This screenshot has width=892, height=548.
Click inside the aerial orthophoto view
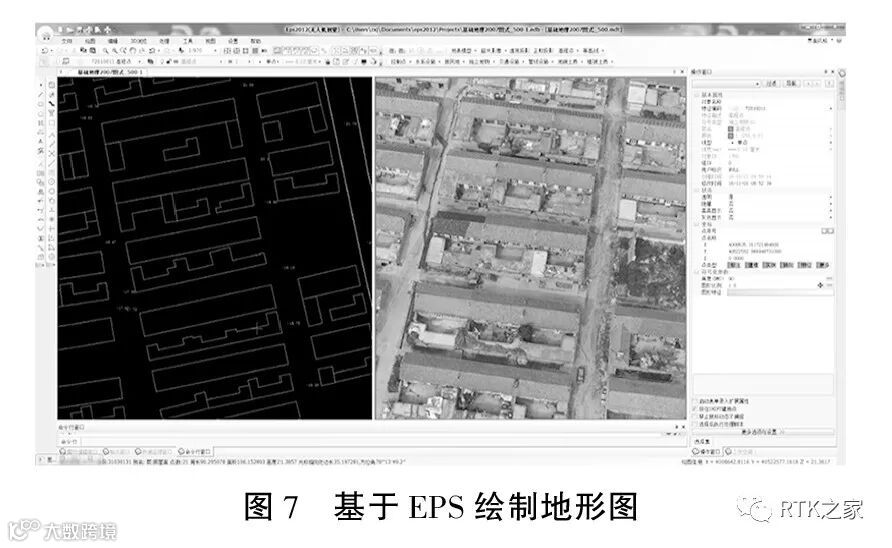(530, 248)
